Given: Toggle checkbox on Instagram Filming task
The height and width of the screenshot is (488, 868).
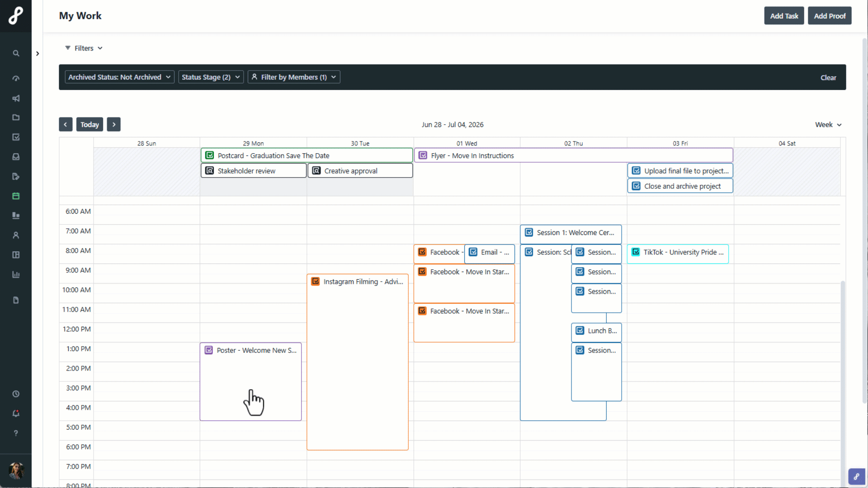Looking at the screenshot, I should 316,282.
